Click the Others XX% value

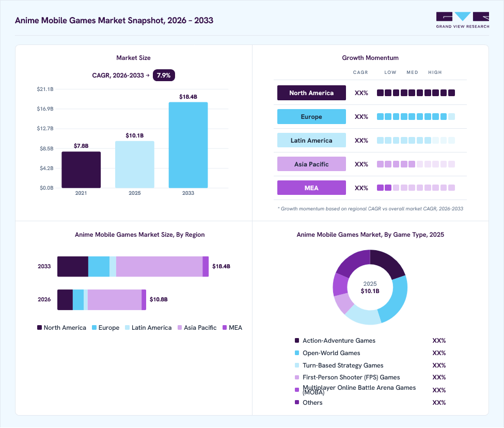(439, 403)
